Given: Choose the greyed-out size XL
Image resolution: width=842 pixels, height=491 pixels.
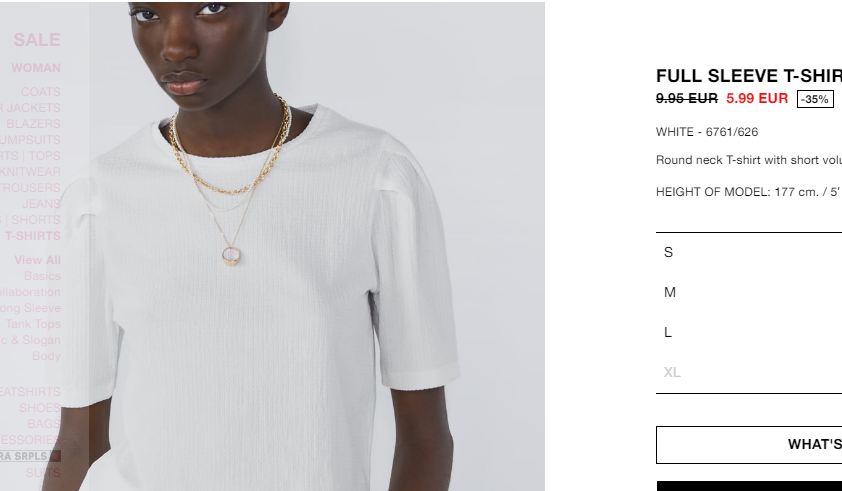Looking at the screenshot, I should [x=749, y=372].
